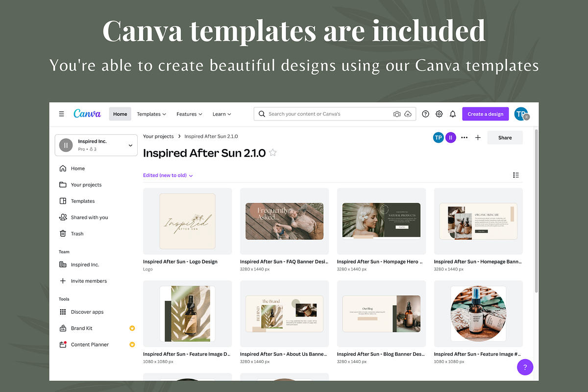Click the Brand Kit crown badge
Image resolution: width=588 pixels, height=392 pixels.
click(x=132, y=328)
